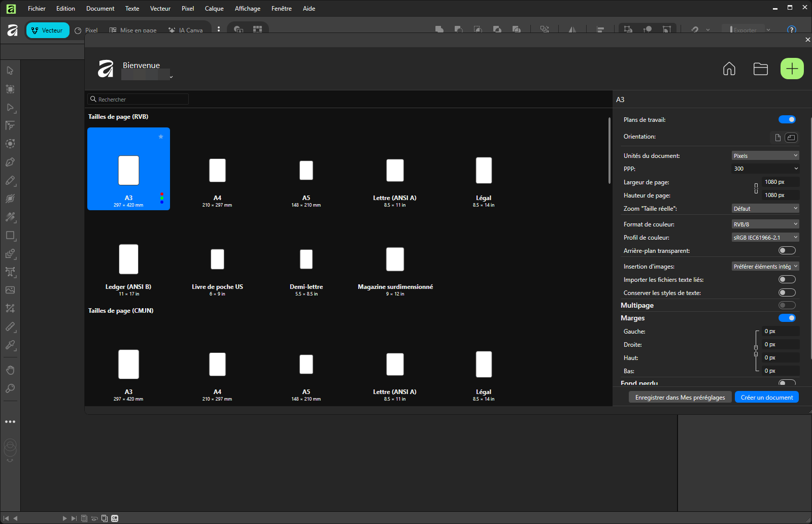Turn on the Multipage switch
This screenshot has height=524, width=812.
[x=787, y=305]
